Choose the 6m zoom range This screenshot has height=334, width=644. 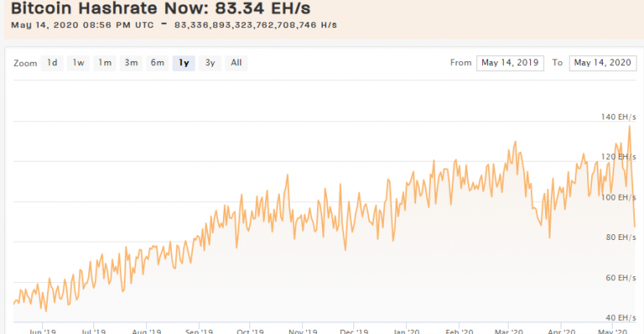coord(158,64)
